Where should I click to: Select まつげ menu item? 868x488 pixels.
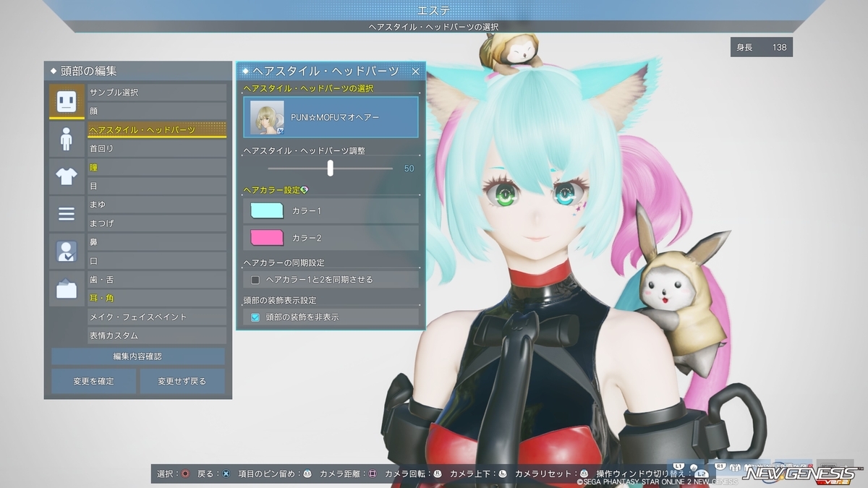click(x=157, y=223)
